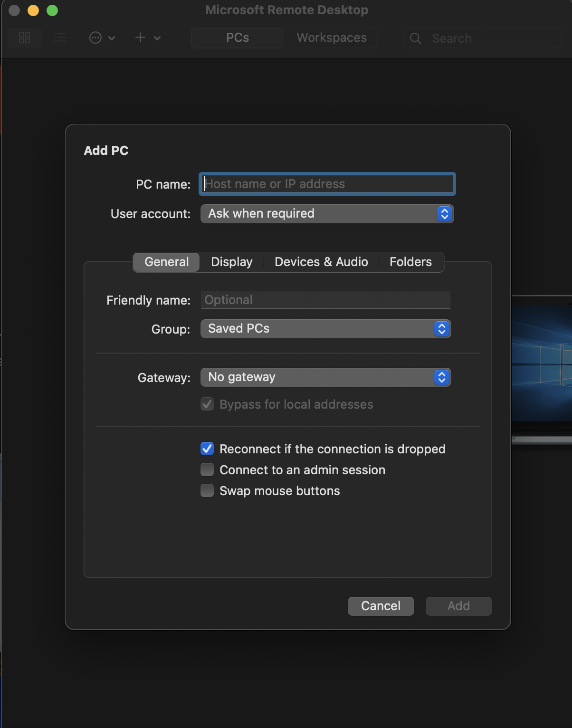This screenshot has height=728, width=572.
Task: Switch to the General tab
Action: coord(167,262)
